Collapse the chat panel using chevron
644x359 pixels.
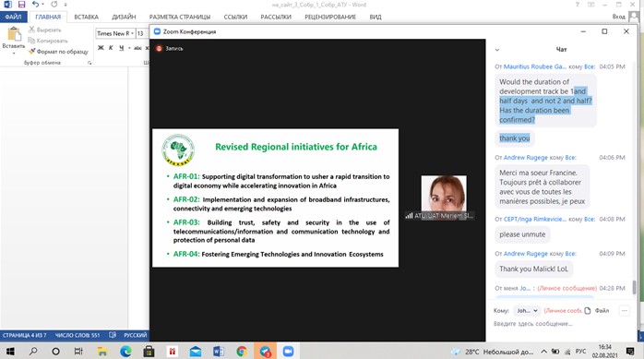tap(497, 50)
